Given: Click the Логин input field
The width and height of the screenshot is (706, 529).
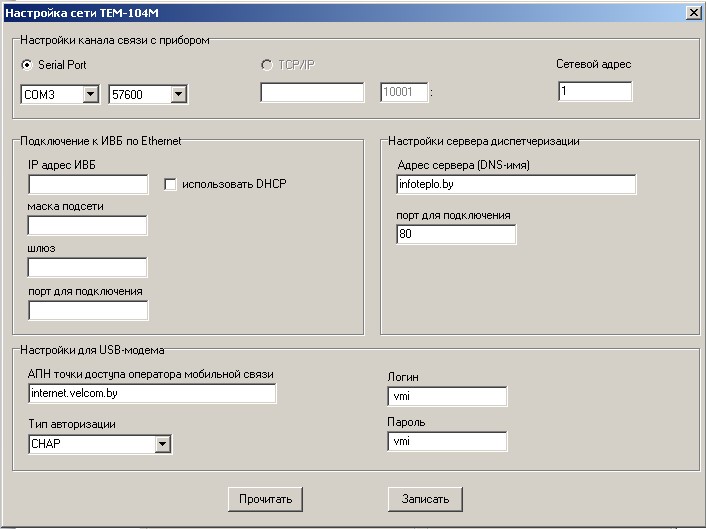Looking at the screenshot, I should [447, 396].
